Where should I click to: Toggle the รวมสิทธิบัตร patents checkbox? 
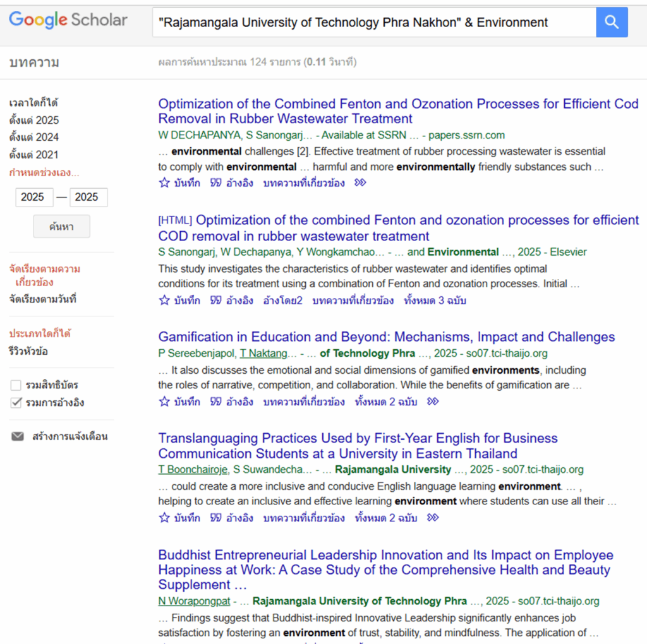click(x=16, y=385)
